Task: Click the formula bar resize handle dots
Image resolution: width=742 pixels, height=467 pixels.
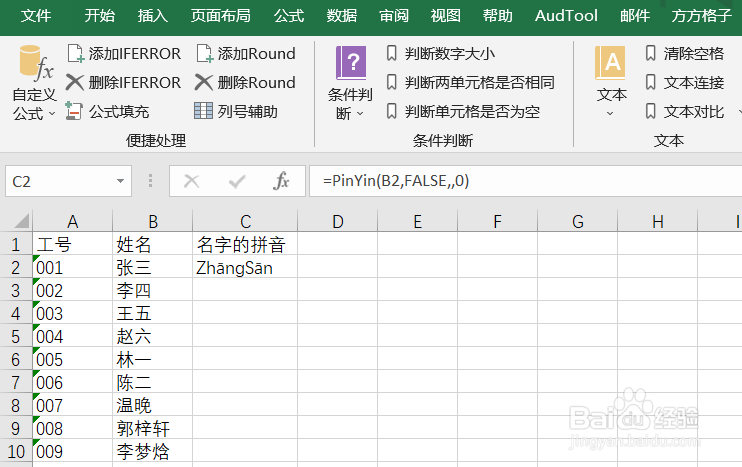Action: (150, 181)
